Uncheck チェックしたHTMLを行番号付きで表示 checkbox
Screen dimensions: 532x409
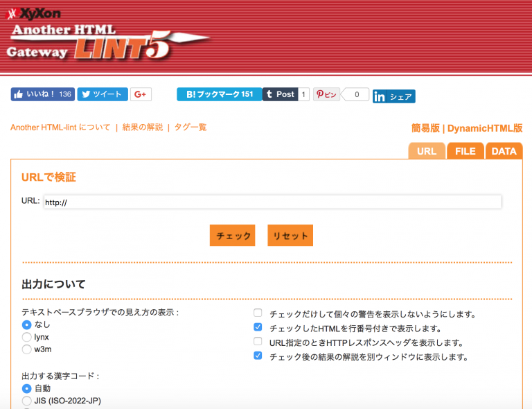(258, 327)
